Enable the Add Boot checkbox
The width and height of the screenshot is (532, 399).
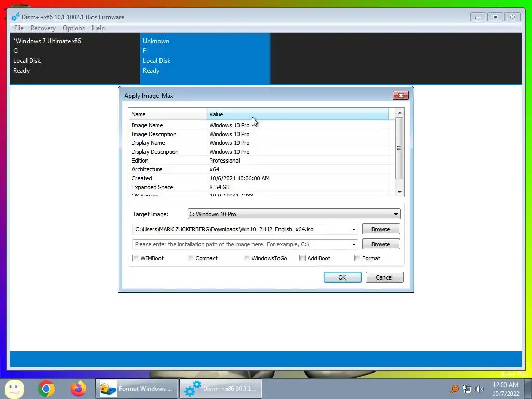303,258
